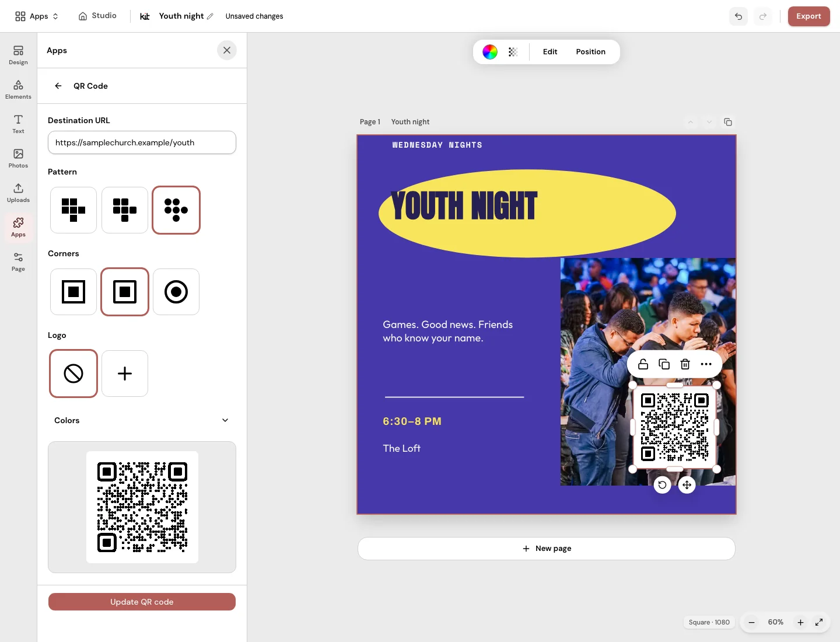Open the Square · 1080 canvas size selector
The width and height of the screenshot is (840, 642).
[709, 623]
